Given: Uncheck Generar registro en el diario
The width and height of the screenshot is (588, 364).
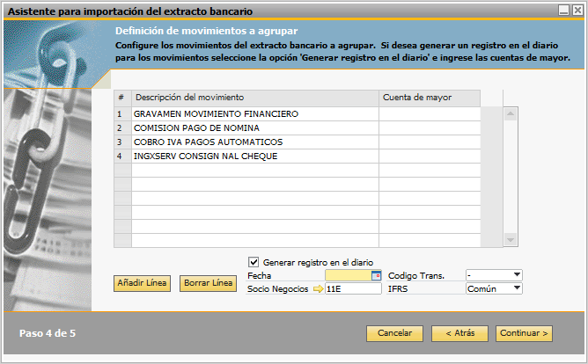Looking at the screenshot, I should point(255,262).
